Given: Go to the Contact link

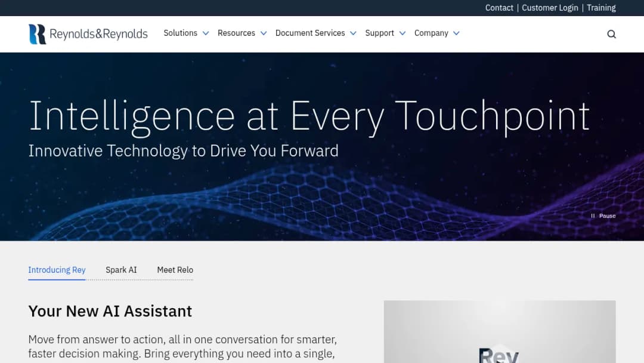Looking at the screenshot, I should coord(499,8).
